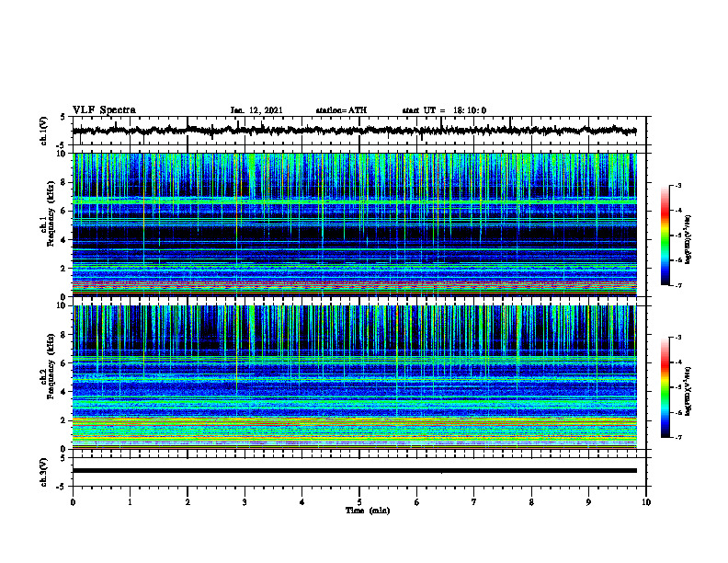Click the date label "Jan. 12, 2021"

point(256,110)
